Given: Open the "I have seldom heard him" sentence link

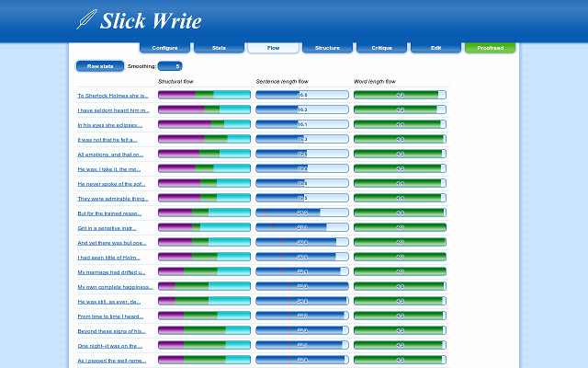Looking at the screenshot, I should [x=113, y=110].
